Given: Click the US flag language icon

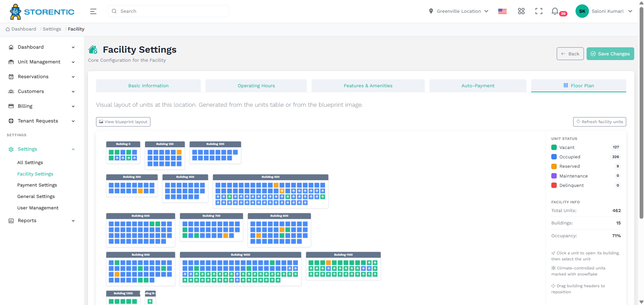Looking at the screenshot, I should click(502, 11).
